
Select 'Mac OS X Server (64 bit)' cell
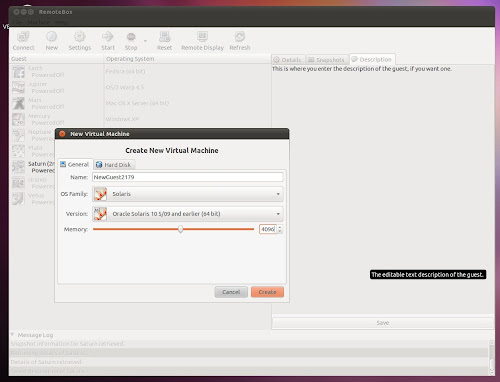(137, 103)
